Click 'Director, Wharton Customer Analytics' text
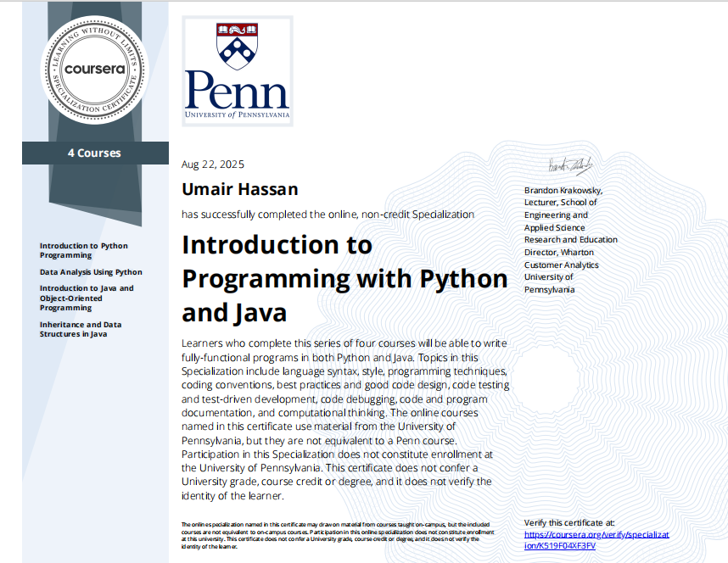The height and width of the screenshot is (563, 728). tap(562, 259)
